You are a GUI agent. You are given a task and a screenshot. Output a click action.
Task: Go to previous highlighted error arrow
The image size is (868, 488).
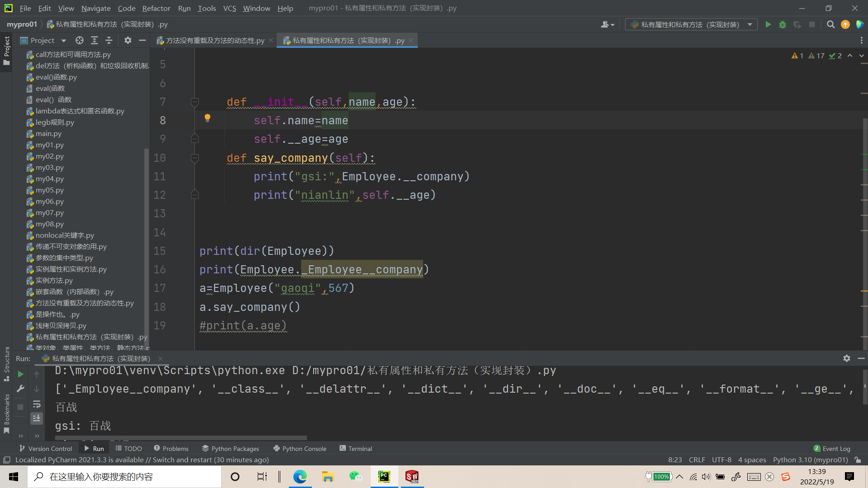pyautogui.click(x=850, y=56)
